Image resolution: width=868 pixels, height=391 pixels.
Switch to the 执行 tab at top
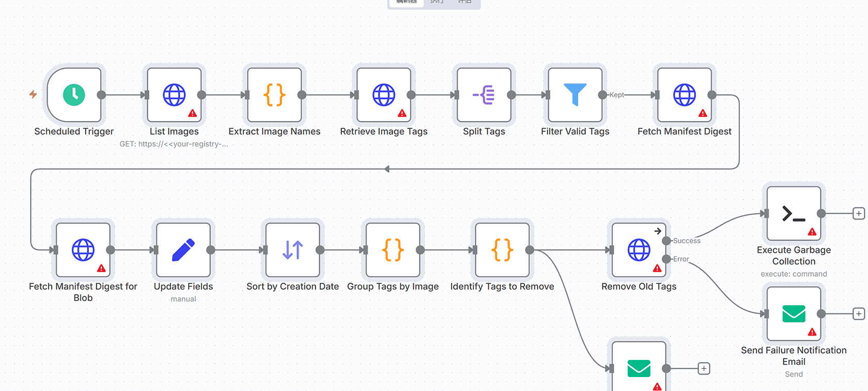click(x=437, y=2)
